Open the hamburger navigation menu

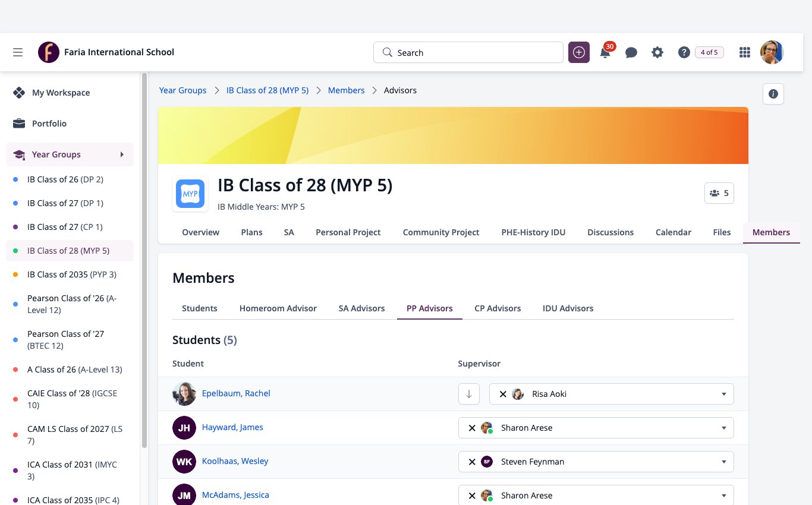coord(18,52)
